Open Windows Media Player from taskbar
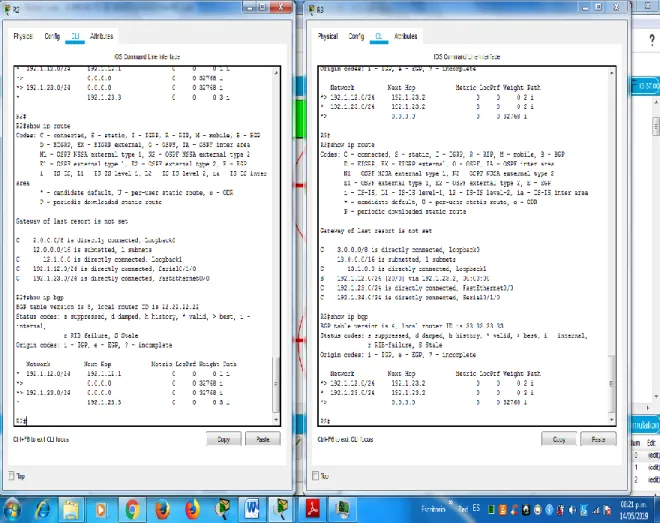This screenshot has height=523, width=660. pos(101,510)
